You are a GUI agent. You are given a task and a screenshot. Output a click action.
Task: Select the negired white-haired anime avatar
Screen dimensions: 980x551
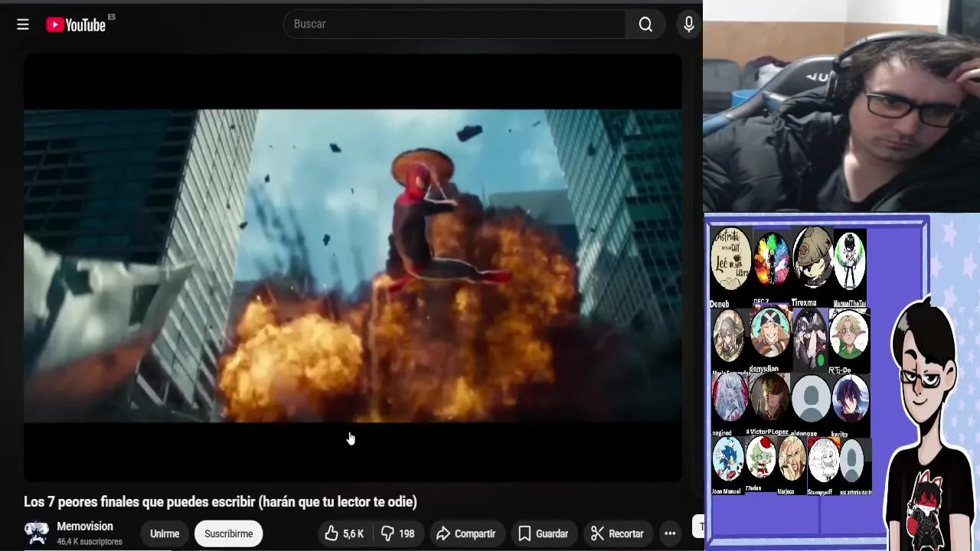tap(730, 399)
